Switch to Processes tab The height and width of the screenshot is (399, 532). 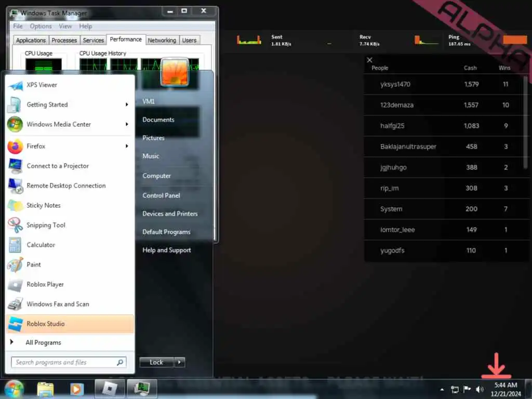[64, 40]
